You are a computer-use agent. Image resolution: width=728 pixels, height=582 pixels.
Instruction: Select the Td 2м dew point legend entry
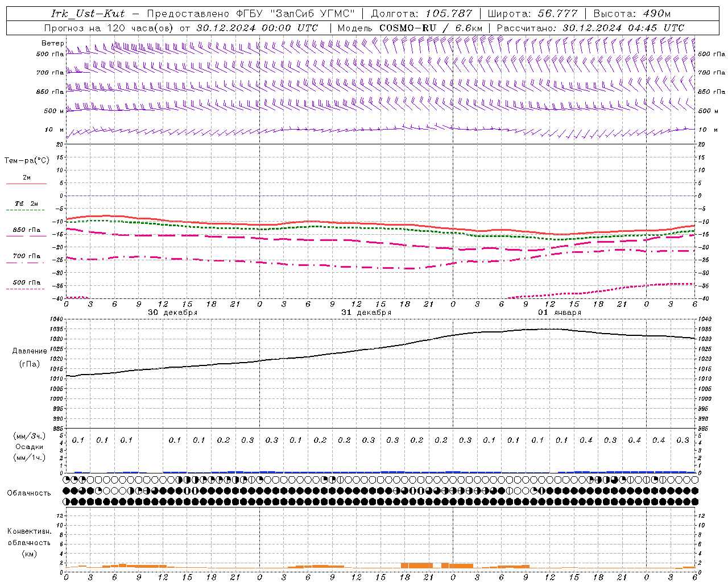27,203
